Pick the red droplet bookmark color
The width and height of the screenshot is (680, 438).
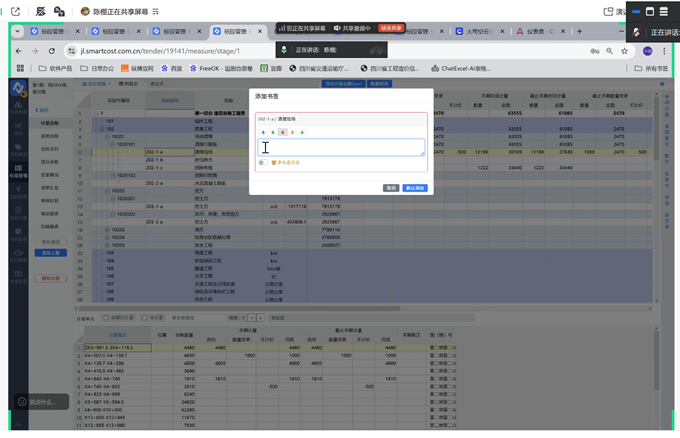point(283,132)
